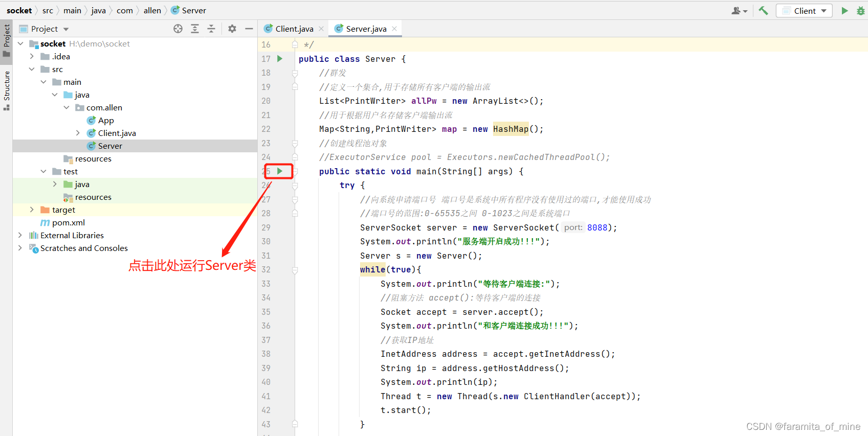Close the Client.java tab
The image size is (868, 436).
point(321,29)
